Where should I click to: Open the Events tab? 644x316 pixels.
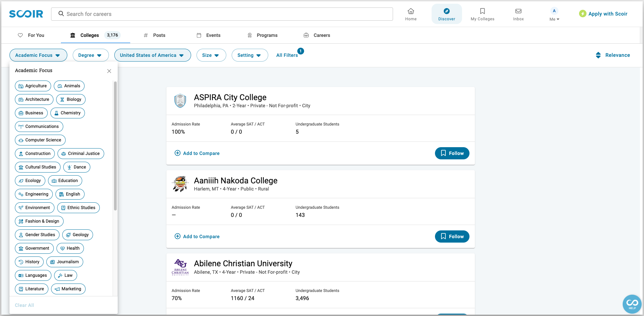pyautogui.click(x=209, y=35)
